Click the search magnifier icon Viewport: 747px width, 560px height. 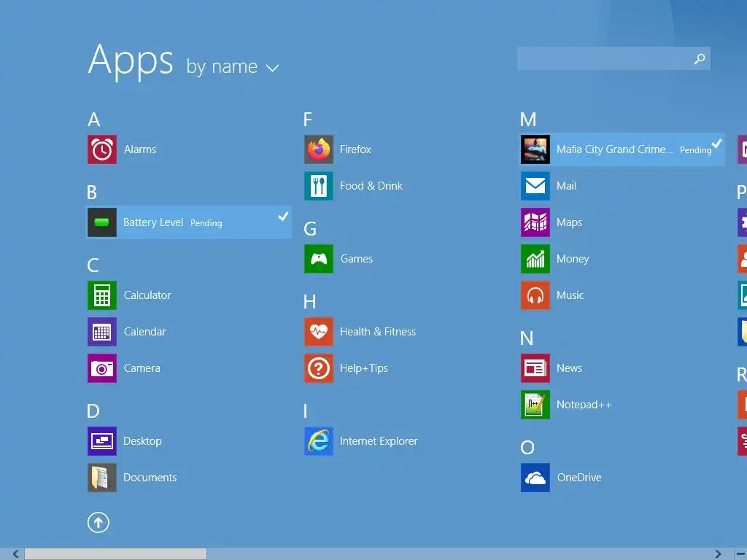(x=700, y=58)
